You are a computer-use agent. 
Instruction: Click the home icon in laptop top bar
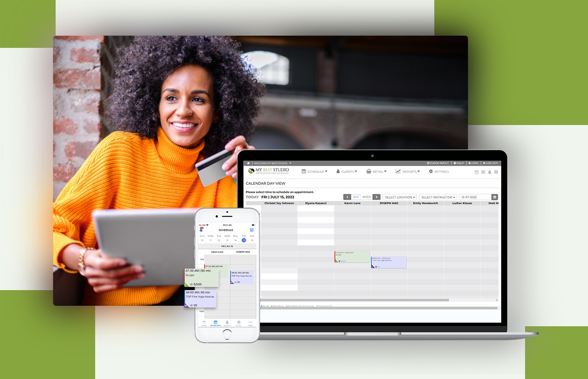point(248,163)
